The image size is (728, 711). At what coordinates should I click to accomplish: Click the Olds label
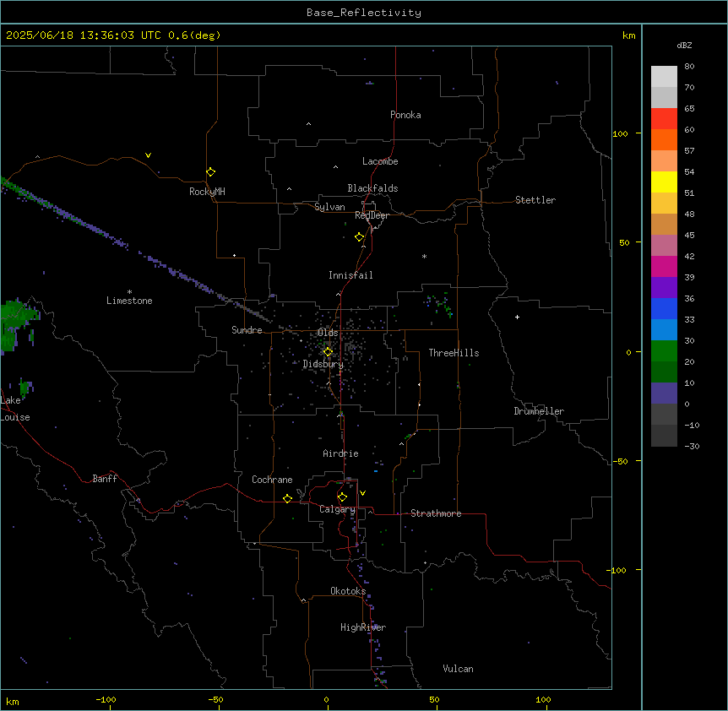click(328, 333)
